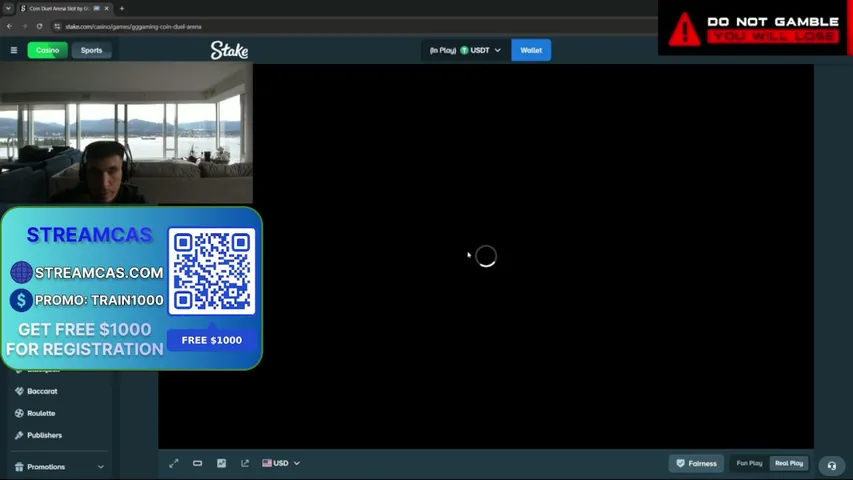Open the USD display currency dropdown
Screen dimensions: 853x480
281,463
